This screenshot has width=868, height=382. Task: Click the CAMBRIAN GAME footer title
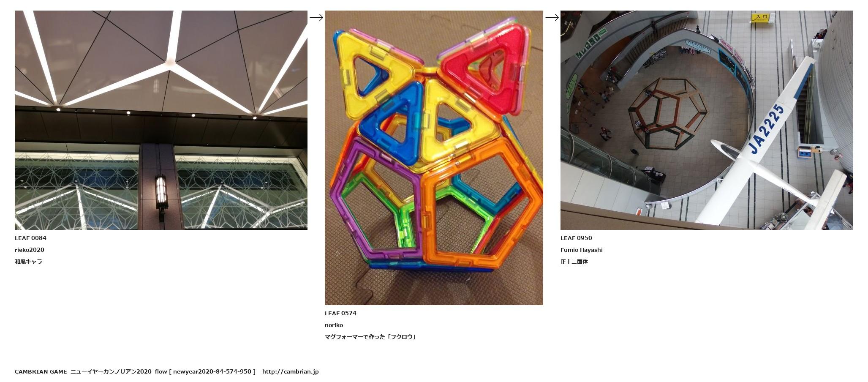click(x=41, y=371)
